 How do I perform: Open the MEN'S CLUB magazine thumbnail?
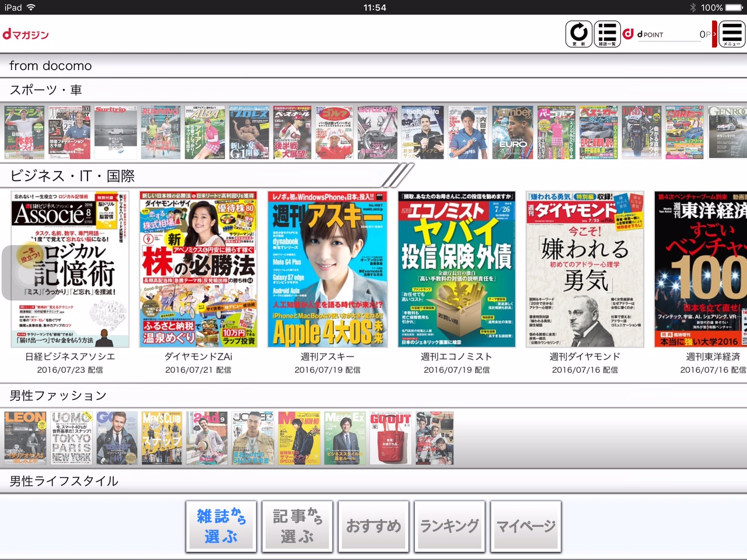(x=162, y=438)
